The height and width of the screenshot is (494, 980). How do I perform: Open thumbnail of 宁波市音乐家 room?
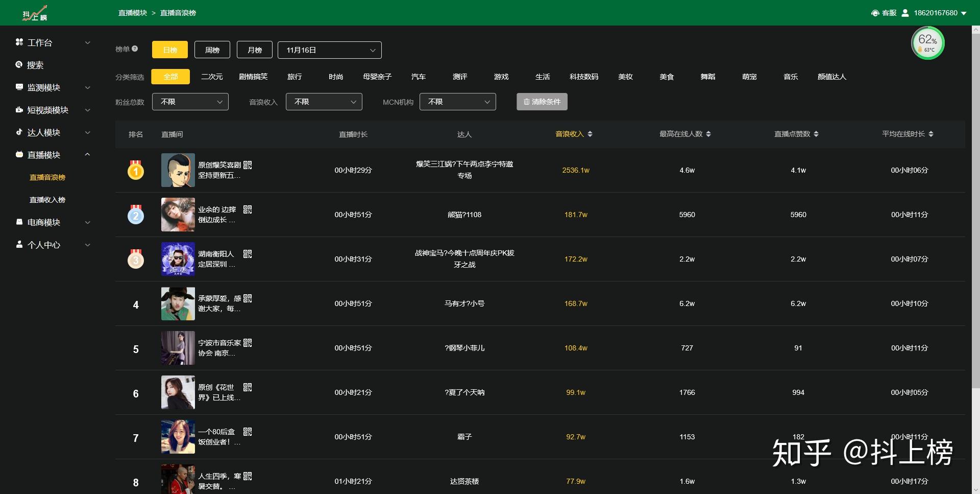(x=178, y=348)
